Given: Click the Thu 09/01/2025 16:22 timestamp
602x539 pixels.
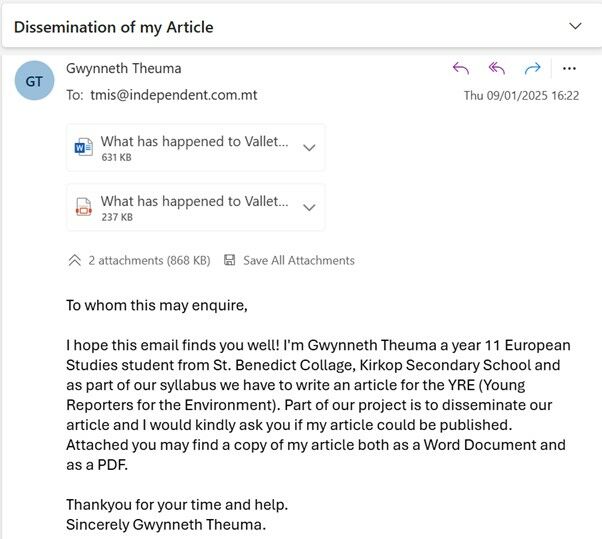Looking at the screenshot, I should point(521,96).
